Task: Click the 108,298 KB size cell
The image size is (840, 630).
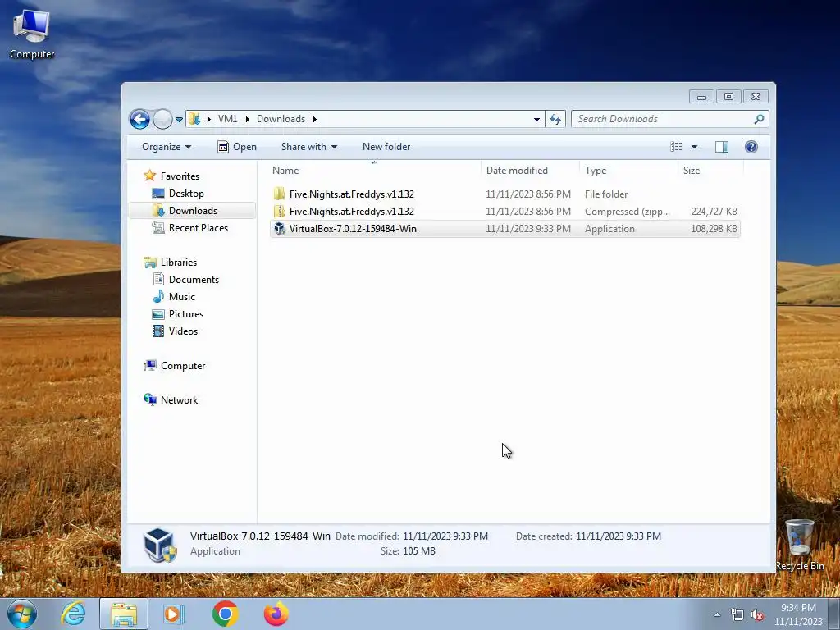Action: tap(714, 229)
